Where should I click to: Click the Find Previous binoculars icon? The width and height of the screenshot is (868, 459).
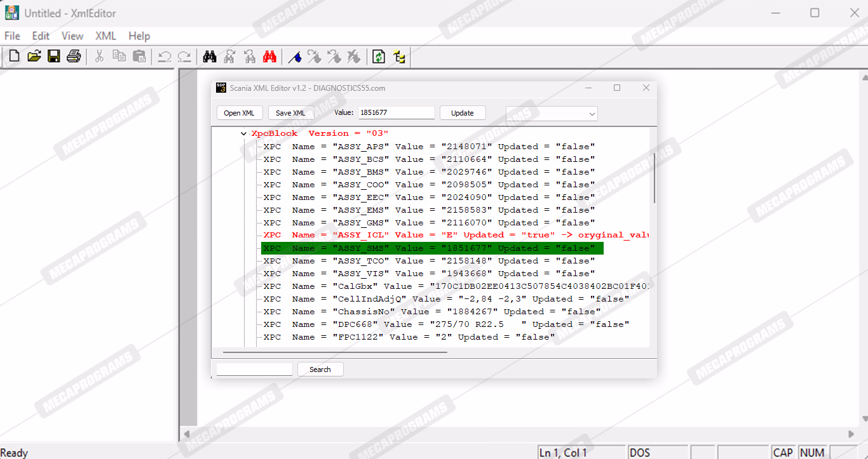[x=250, y=57]
